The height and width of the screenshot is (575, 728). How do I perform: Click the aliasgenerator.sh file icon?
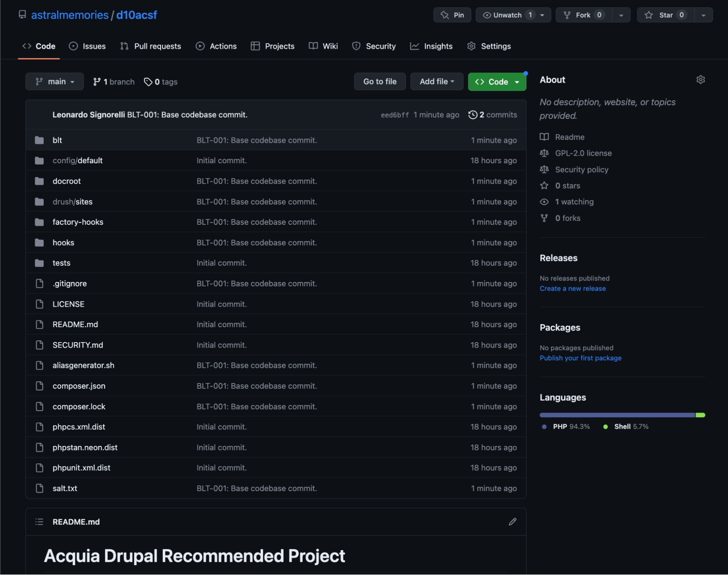[39, 365]
